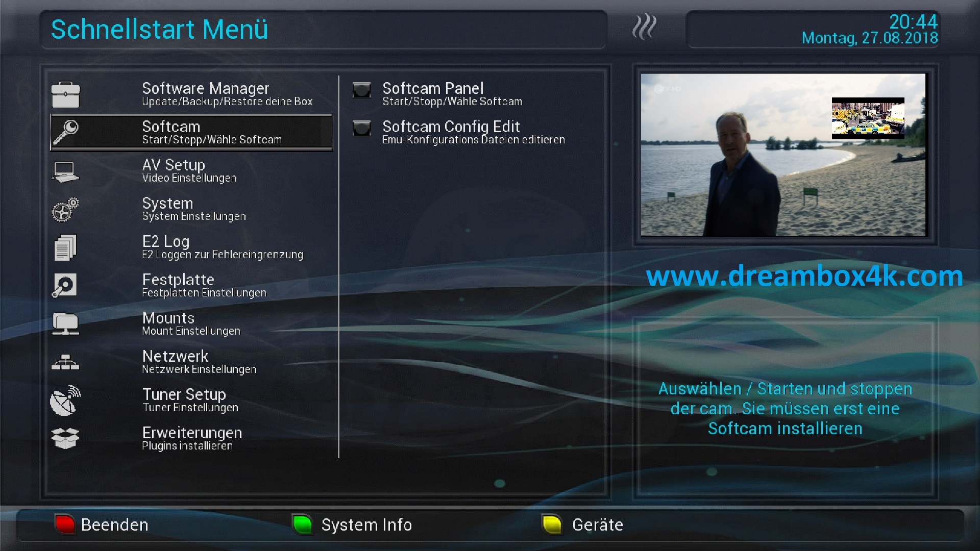Click the wave logo icon in header
The height and width of the screenshot is (551, 980).
point(644,27)
